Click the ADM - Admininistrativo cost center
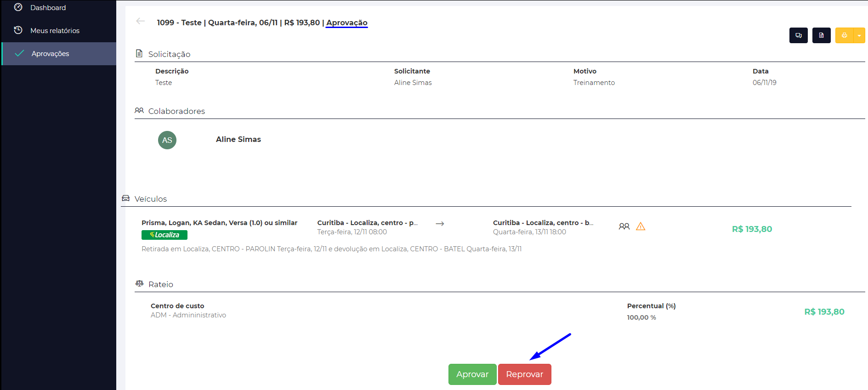This screenshot has width=868, height=390. pos(188,315)
